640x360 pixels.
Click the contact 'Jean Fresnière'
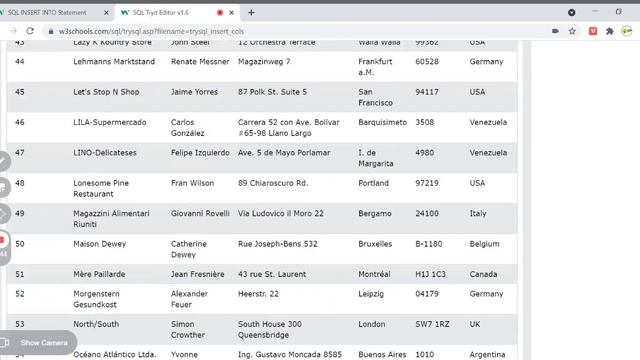tap(198, 274)
